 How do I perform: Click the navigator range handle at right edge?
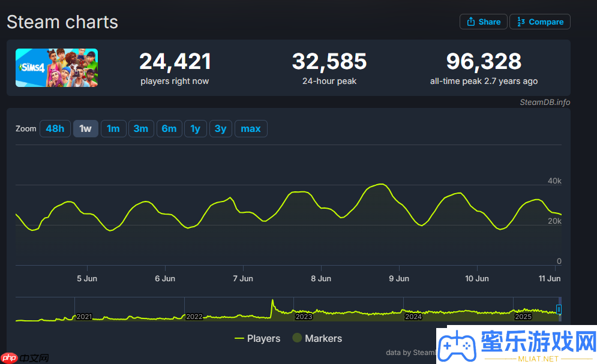[x=559, y=309]
